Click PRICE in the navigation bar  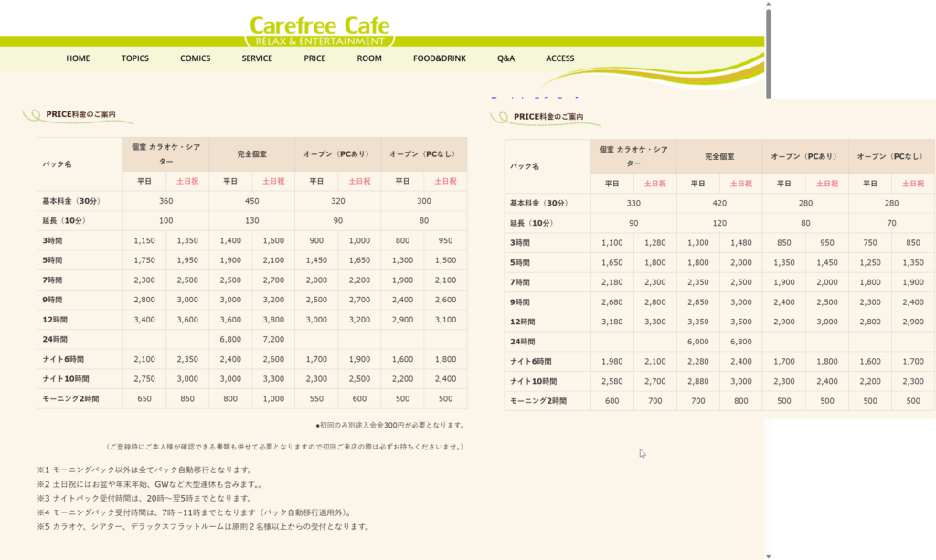click(314, 58)
